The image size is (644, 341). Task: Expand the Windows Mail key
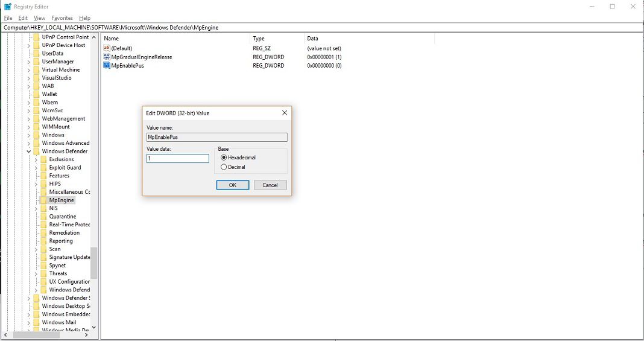[x=29, y=322]
